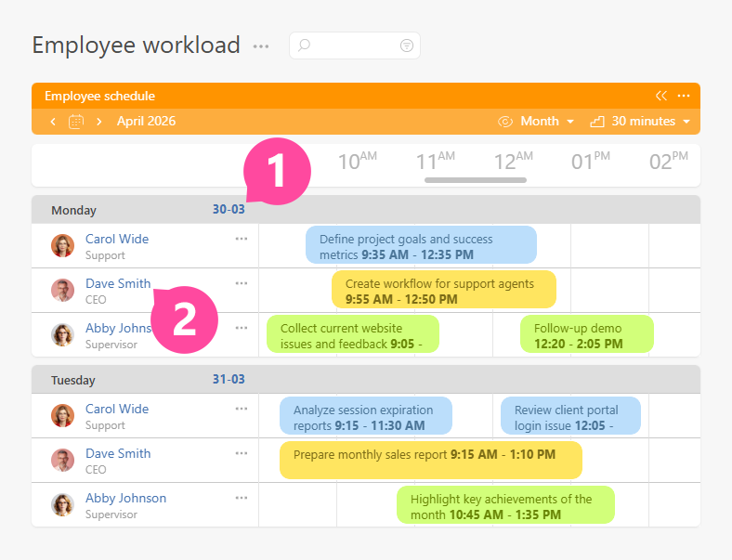Select the Tuesday 31-03 date header
Viewport: 732px width, 560px height.
click(x=228, y=380)
